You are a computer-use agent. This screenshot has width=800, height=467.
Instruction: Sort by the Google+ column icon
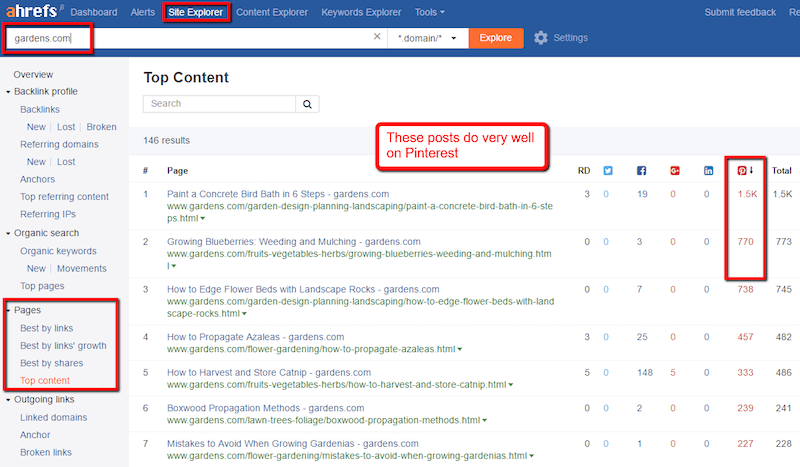(674, 170)
